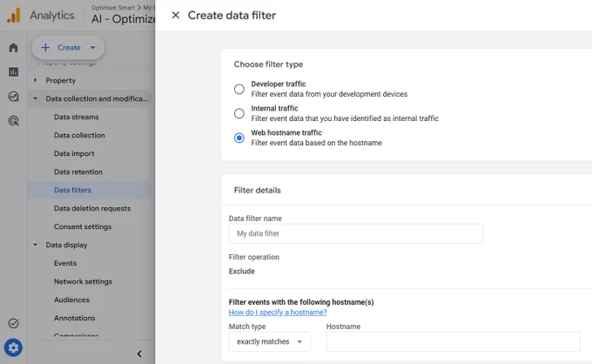Select the Developer traffic radio button

pos(239,89)
